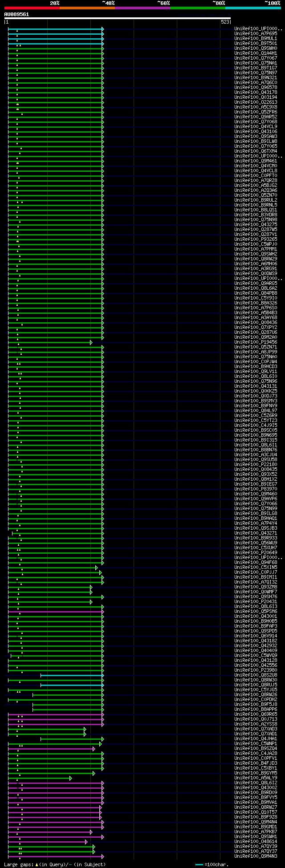Select hit UniRef100_A2YSS8
This screenshot has width=285, height=868.
point(256,724)
